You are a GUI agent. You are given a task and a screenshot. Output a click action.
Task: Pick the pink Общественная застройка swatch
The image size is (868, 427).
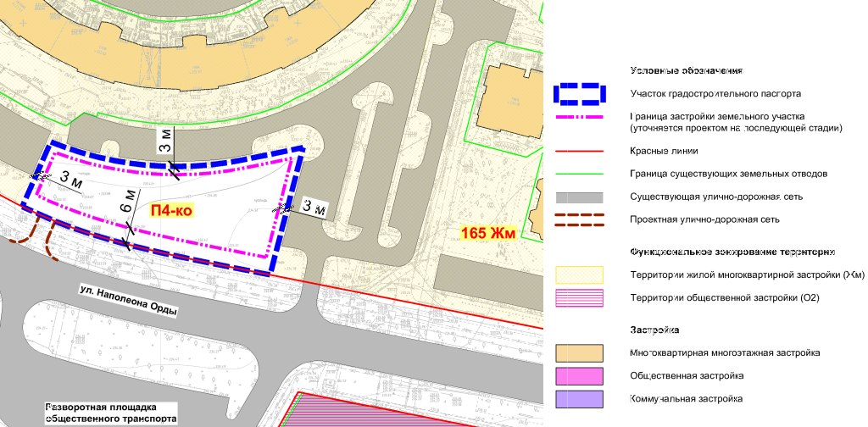tap(579, 375)
